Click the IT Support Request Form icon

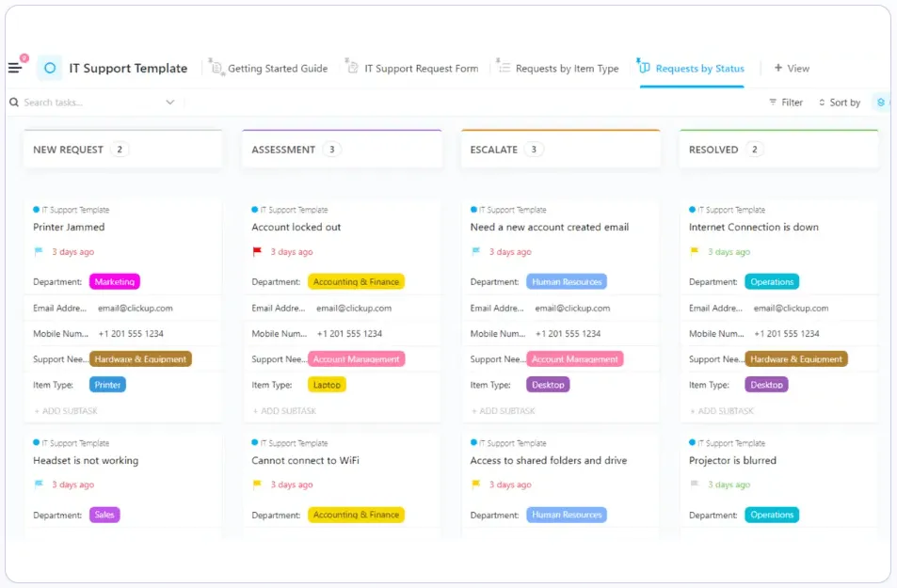pos(352,67)
